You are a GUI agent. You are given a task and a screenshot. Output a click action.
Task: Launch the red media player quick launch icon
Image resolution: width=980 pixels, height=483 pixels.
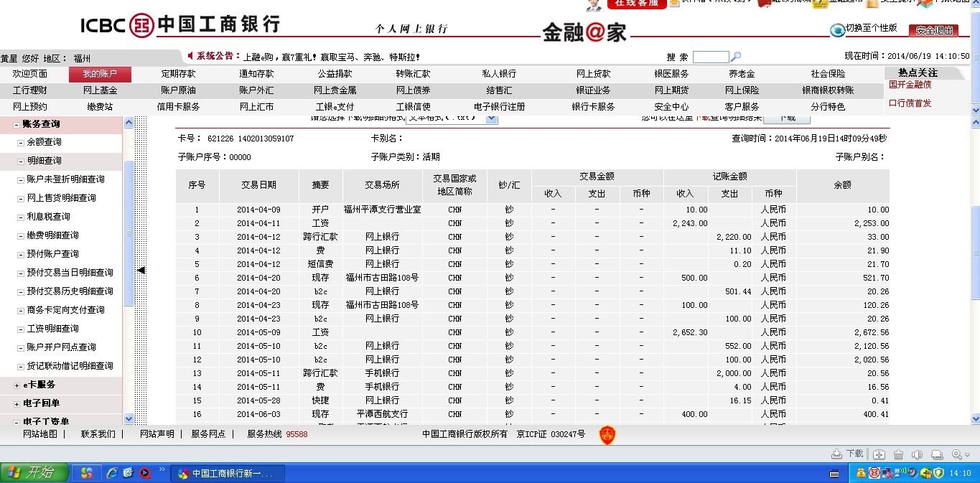144,473
